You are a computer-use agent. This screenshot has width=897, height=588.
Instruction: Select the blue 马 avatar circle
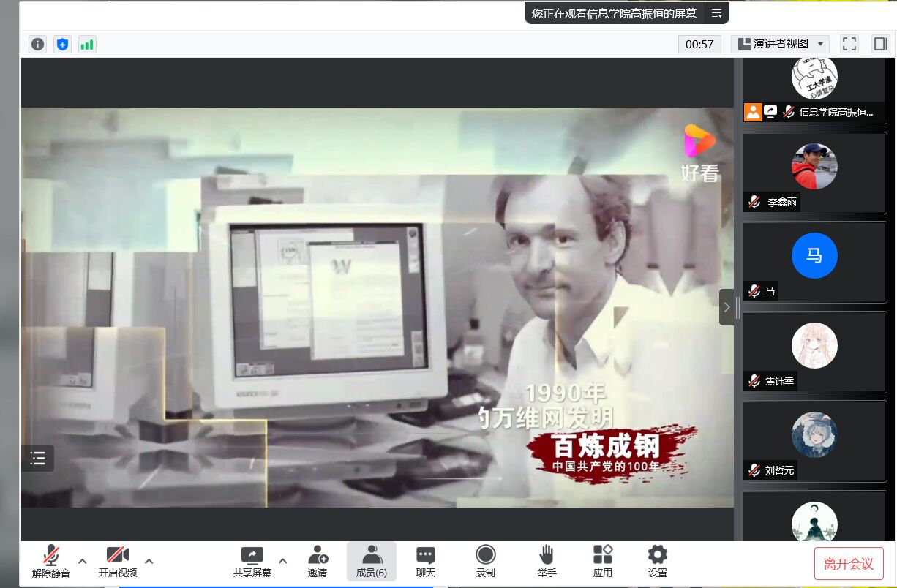814,256
